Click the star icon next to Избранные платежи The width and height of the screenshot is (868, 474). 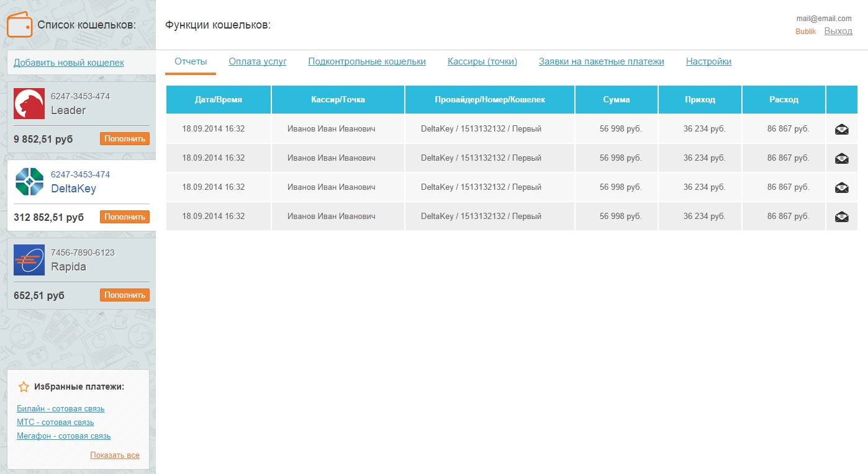click(x=24, y=387)
